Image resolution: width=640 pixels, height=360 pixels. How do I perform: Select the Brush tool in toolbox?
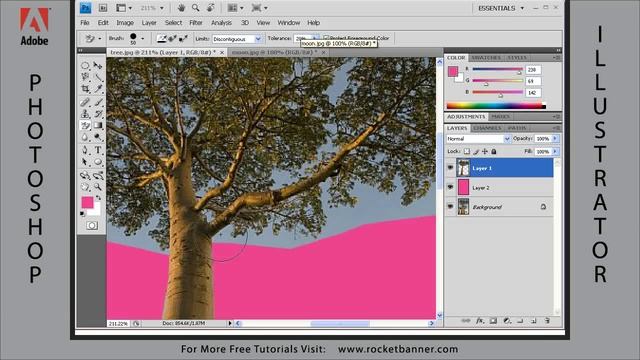tap(98, 102)
